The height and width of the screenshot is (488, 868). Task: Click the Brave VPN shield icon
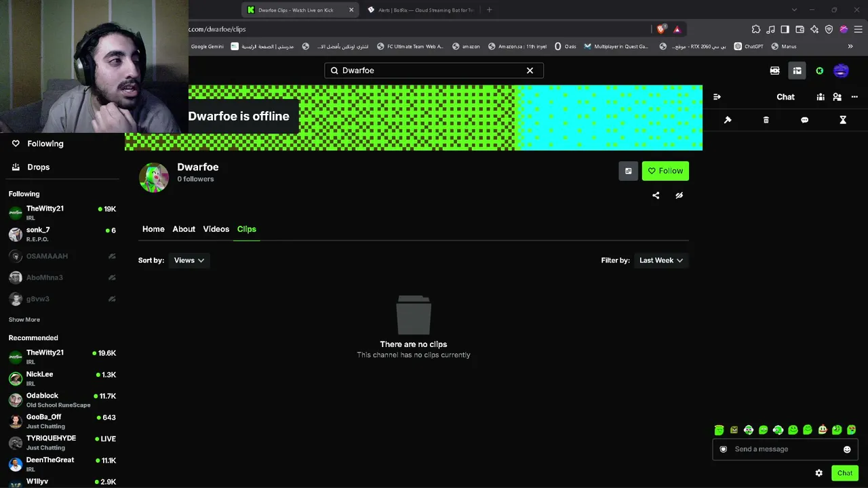829,29
